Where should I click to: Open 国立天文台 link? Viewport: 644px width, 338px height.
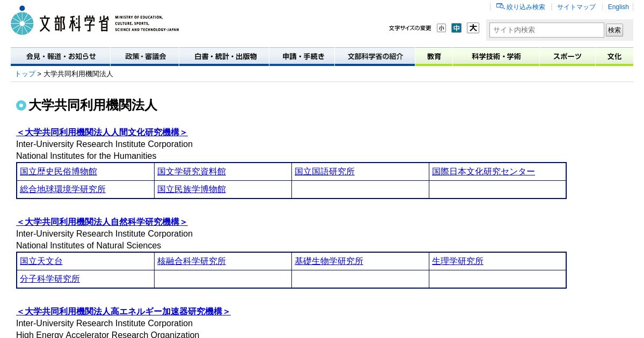pyautogui.click(x=41, y=261)
